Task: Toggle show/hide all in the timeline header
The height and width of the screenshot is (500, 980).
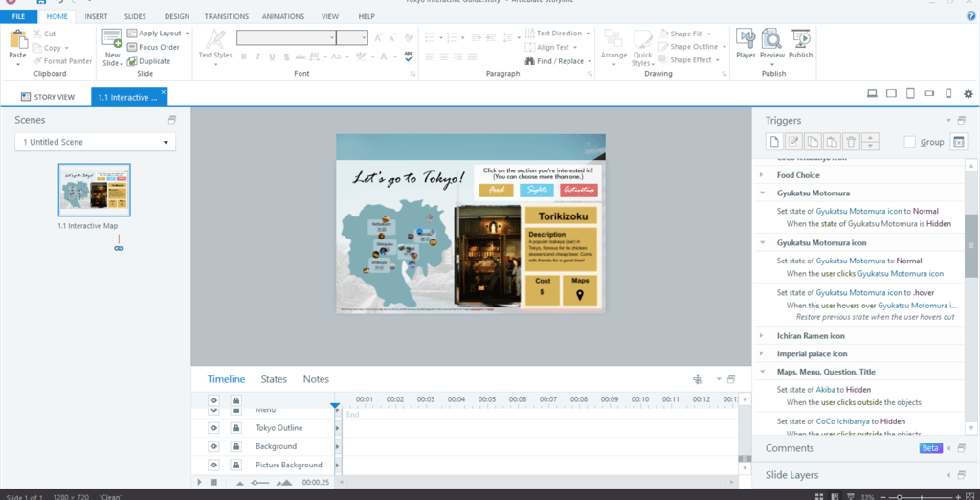Action: [213, 399]
